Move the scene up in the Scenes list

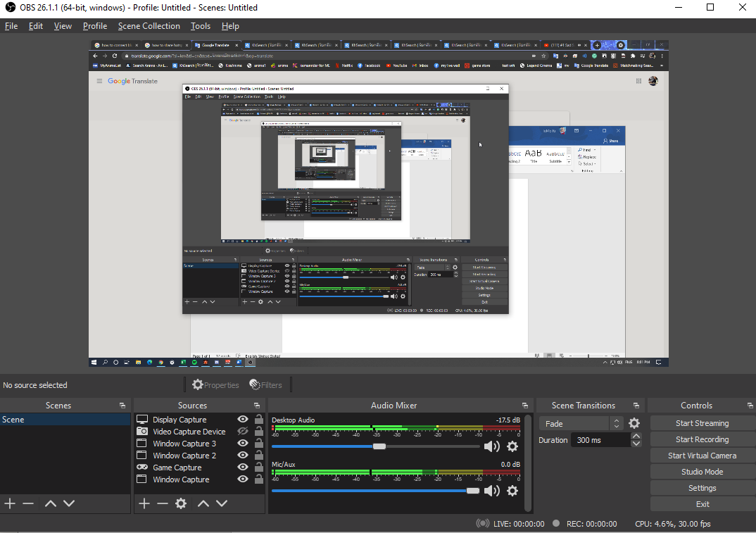pyautogui.click(x=51, y=503)
